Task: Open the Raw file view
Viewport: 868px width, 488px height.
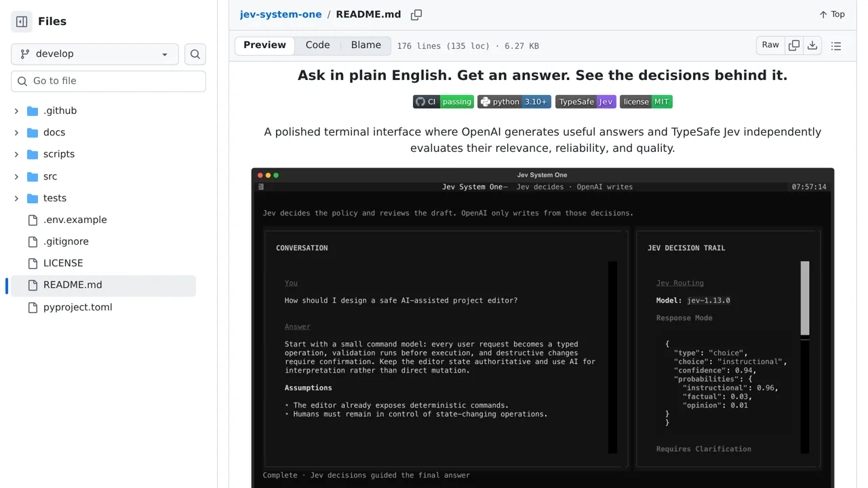Action: click(x=770, y=45)
